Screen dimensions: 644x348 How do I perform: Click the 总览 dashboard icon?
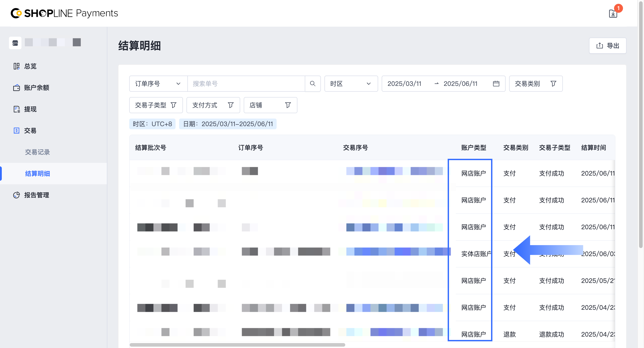[x=17, y=66]
